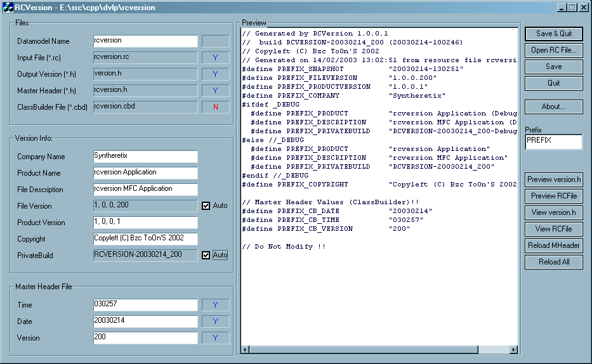The image size is (592, 364).
Task: Click the '#else //_DEBUG' line
Action: point(273,140)
